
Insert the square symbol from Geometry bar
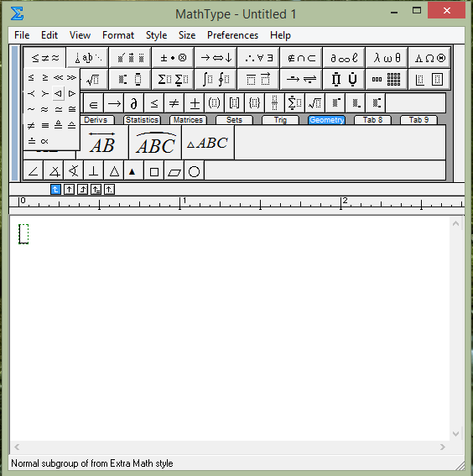point(154,171)
